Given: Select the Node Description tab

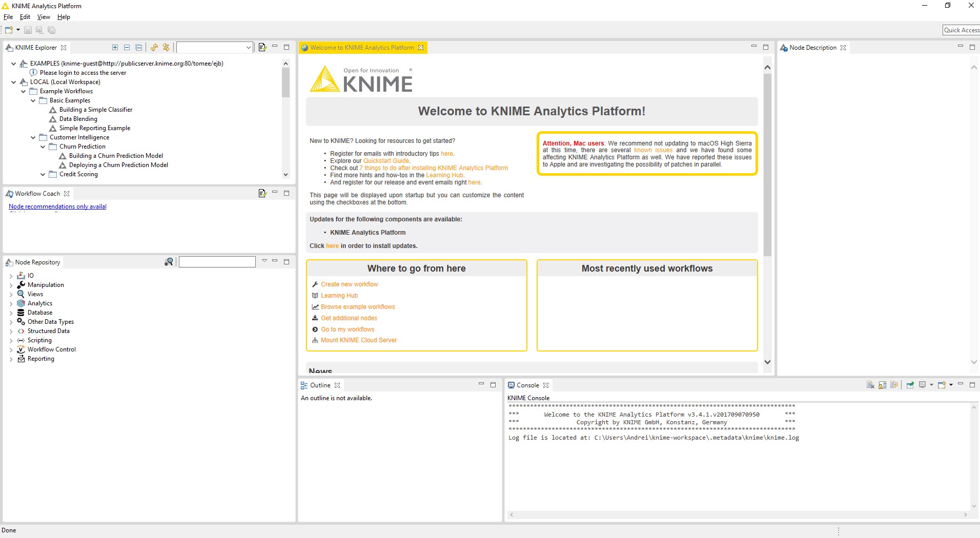Looking at the screenshot, I should pos(813,48).
